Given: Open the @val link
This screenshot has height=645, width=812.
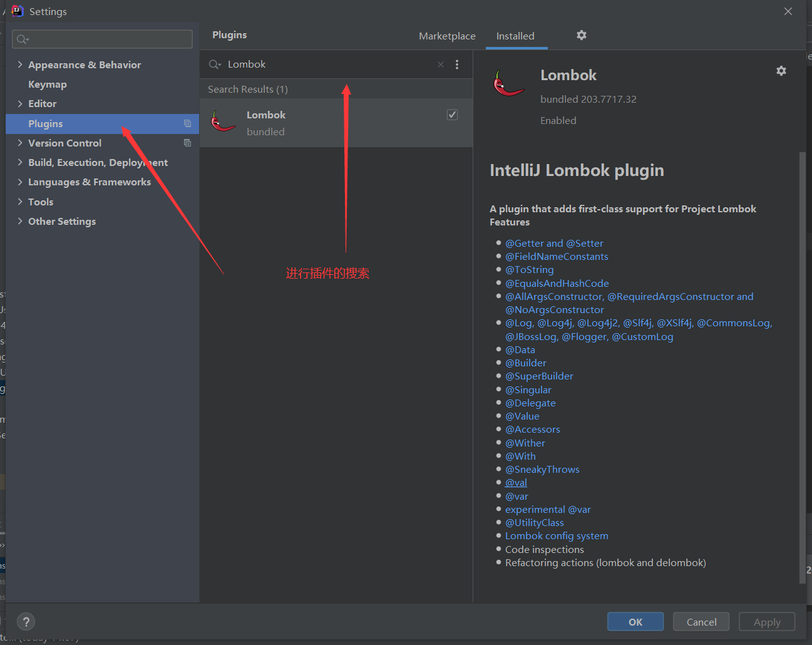Looking at the screenshot, I should pyautogui.click(x=516, y=482).
